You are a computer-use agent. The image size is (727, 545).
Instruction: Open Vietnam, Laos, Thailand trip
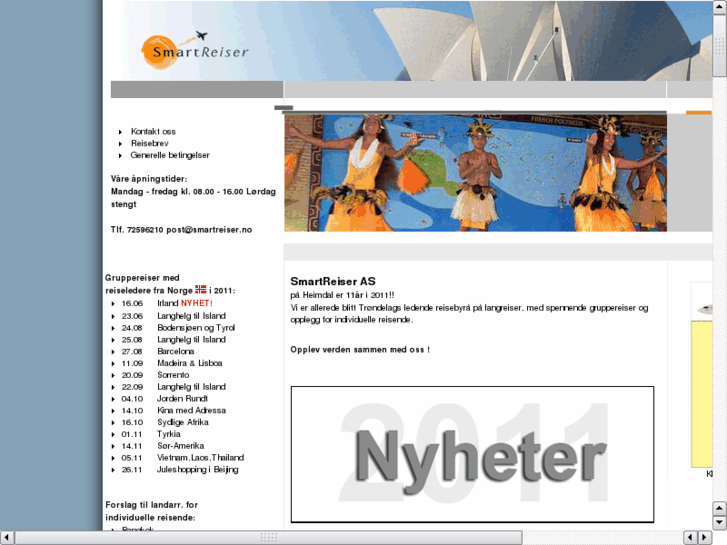click(x=200, y=458)
